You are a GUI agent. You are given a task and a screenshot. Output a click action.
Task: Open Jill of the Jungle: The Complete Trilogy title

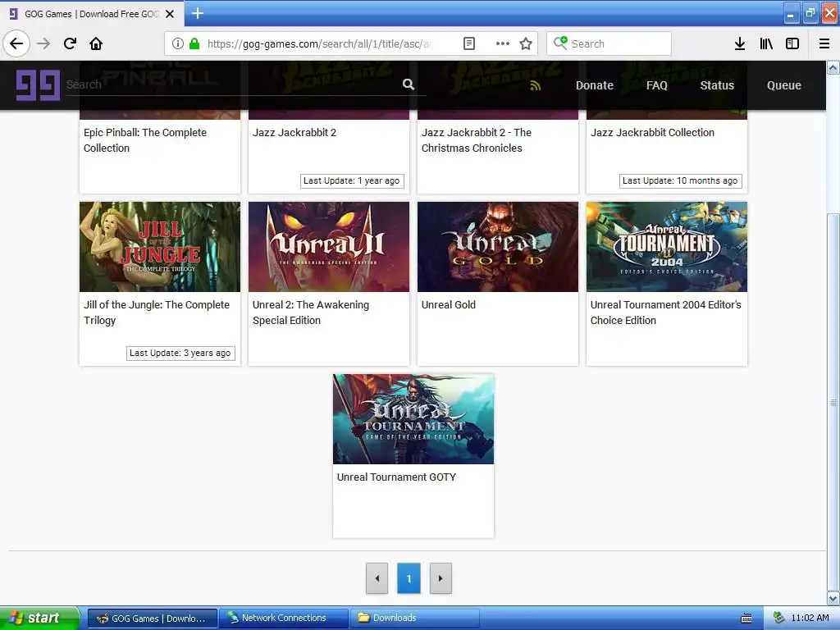[x=157, y=313]
